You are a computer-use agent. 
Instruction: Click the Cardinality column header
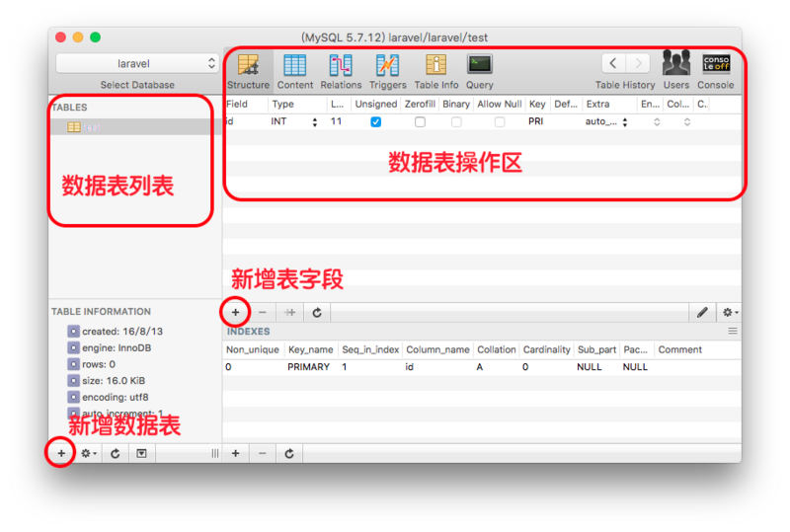coord(546,349)
